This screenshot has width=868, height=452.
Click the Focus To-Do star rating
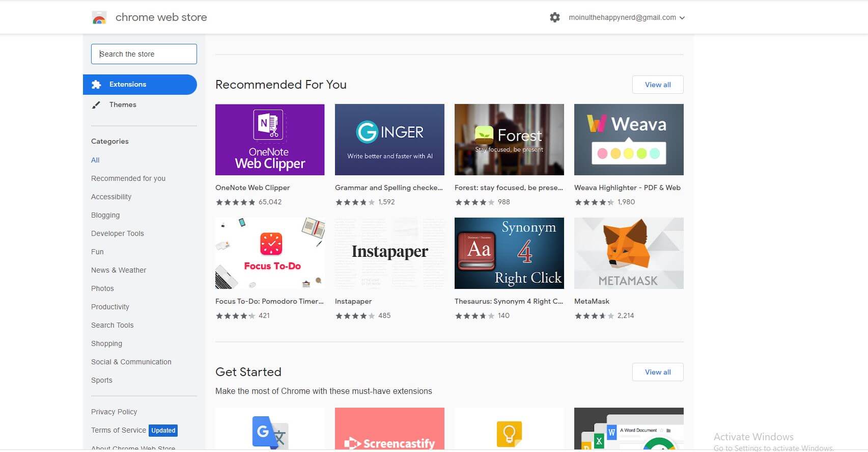click(236, 316)
